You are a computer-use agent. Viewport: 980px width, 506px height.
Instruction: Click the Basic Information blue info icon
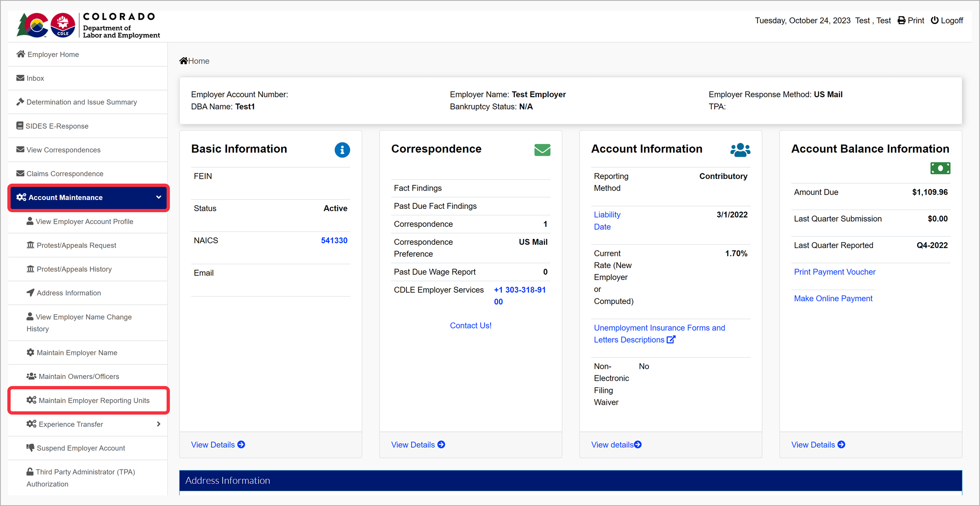[342, 150]
